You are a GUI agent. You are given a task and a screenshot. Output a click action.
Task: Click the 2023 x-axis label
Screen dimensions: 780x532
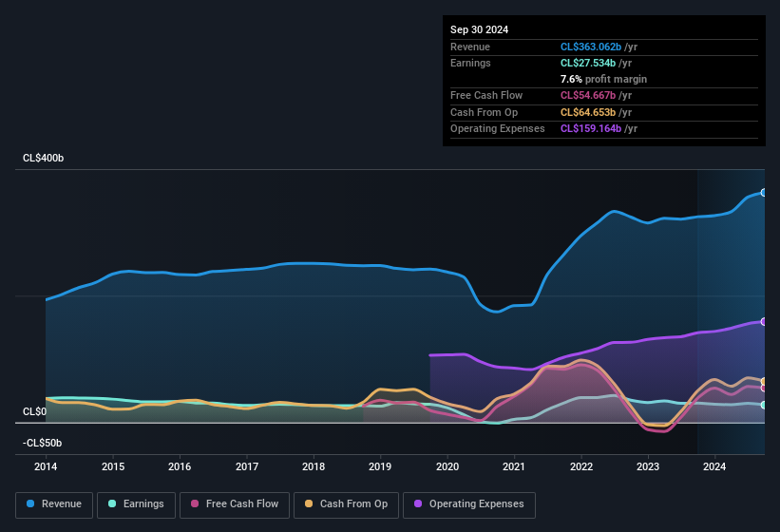coord(648,466)
